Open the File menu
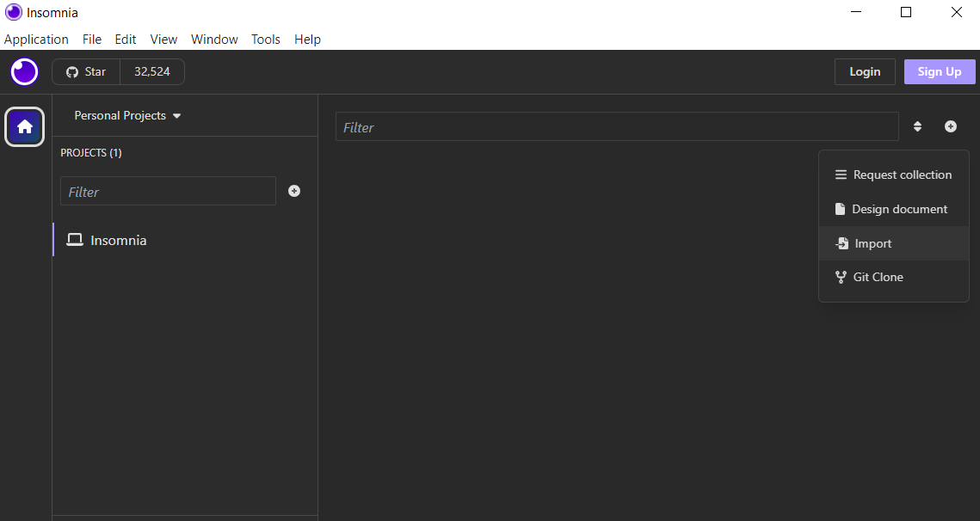Screen dimensions: 980x521 (92, 40)
